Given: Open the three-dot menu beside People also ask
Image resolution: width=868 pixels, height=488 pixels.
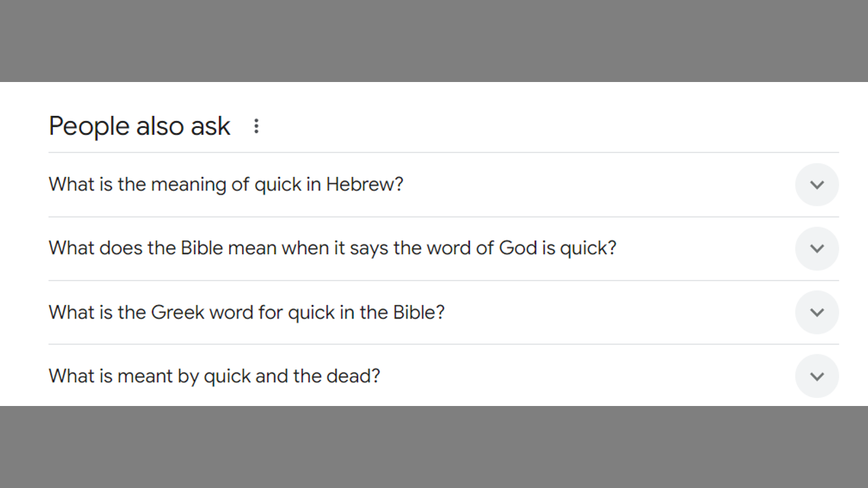Looking at the screenshot, I should click(256, 126).
